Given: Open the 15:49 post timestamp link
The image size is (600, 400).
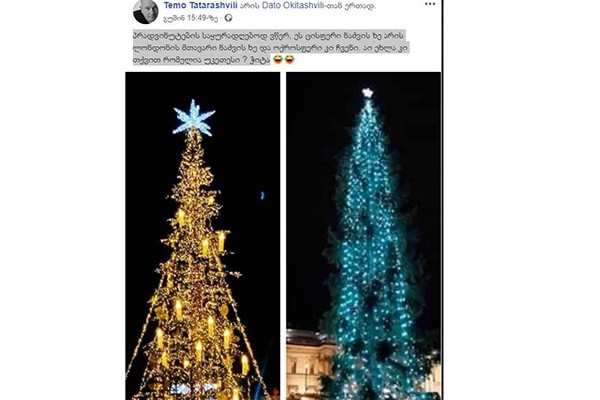Looking at the screenshot, I should pyautogui.click(x=192, y=18).
